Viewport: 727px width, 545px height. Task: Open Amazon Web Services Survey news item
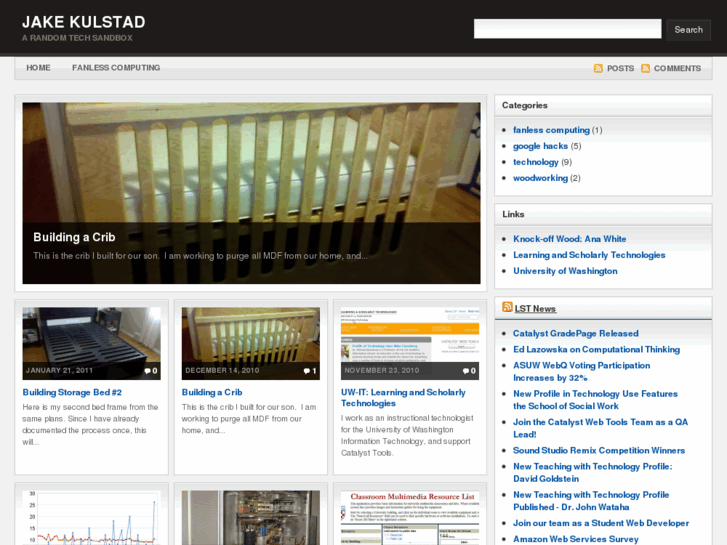[575, 539]
